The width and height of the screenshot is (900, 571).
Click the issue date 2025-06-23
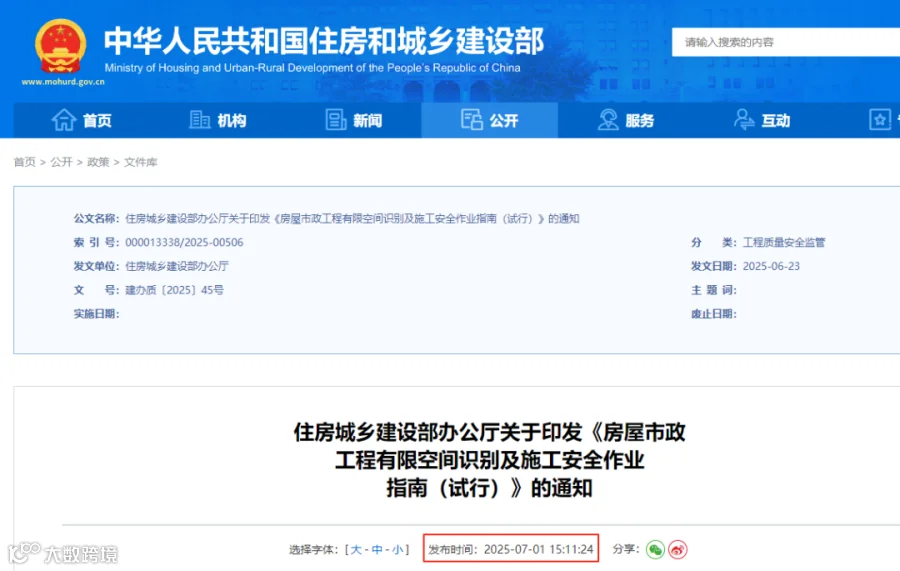[x=771, y=266]
